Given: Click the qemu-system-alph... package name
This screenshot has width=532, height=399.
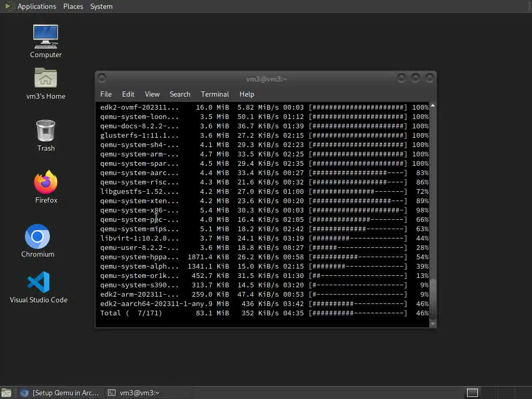Looking at the screenshot, I should click(139, 267).
